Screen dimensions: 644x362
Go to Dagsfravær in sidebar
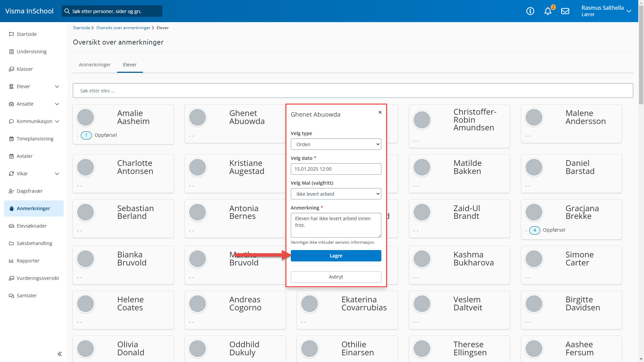(30, 191)
